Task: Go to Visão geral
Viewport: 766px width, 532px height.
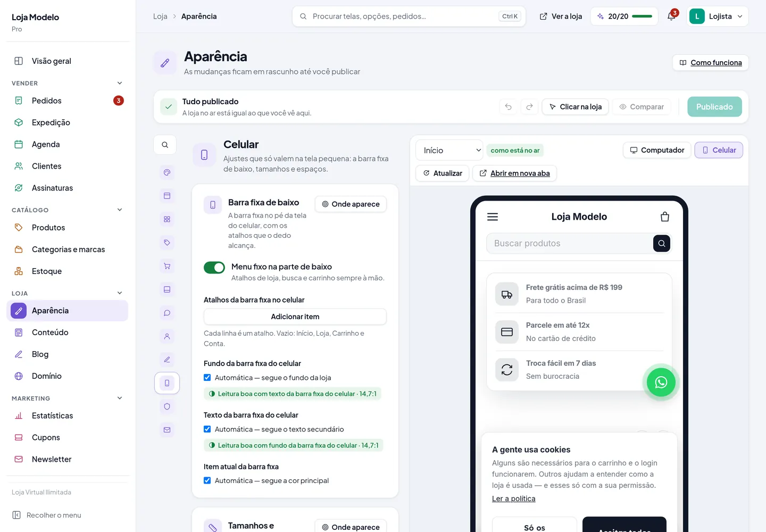Action: 68,61
